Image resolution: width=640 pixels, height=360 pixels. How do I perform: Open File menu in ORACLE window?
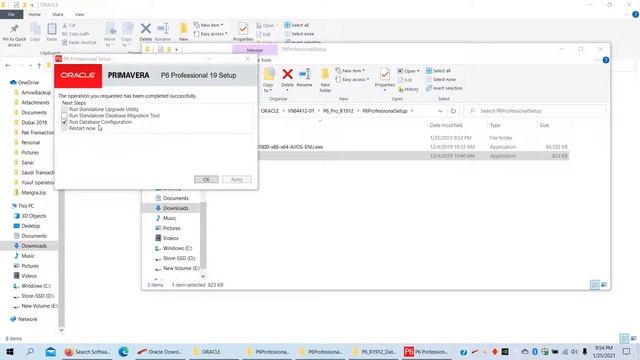tap(11, 14)
